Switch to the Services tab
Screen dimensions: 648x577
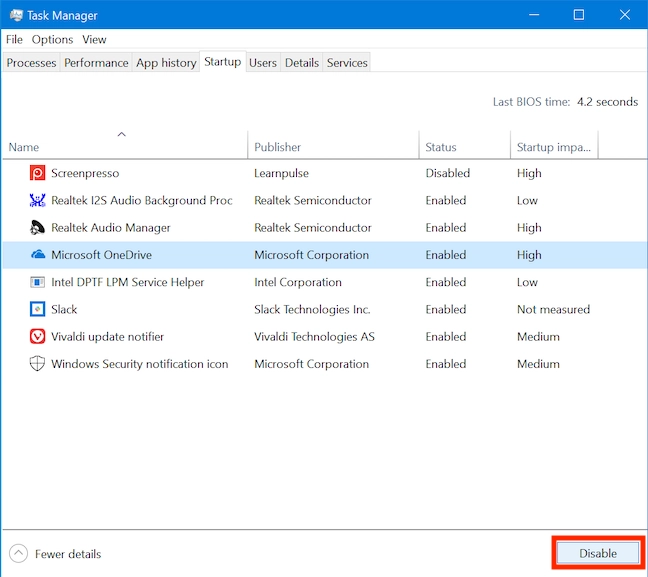click(x=347, y=62)
